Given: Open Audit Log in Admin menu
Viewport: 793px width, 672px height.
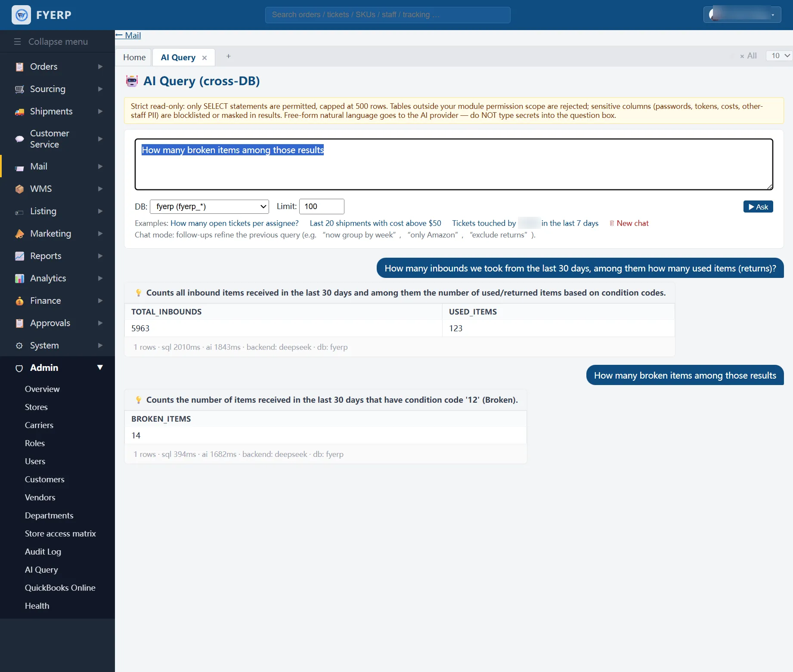Looking at the screenshot, I should tap(43, 552).
